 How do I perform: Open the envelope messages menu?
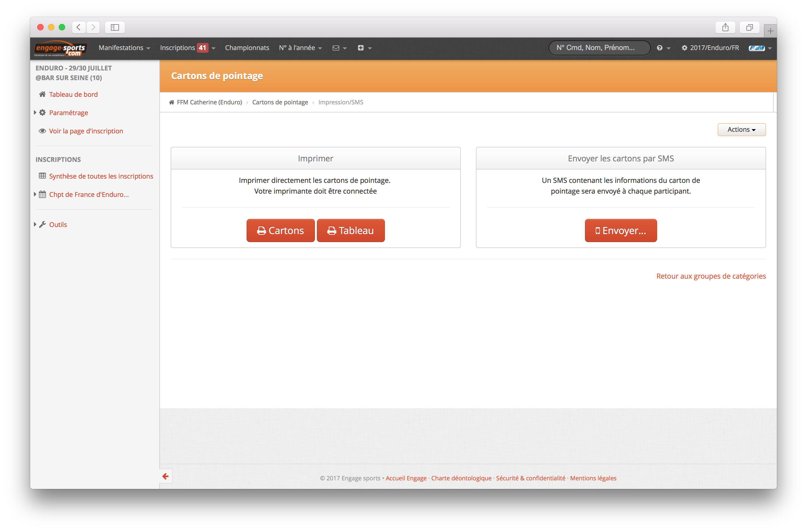339,48
